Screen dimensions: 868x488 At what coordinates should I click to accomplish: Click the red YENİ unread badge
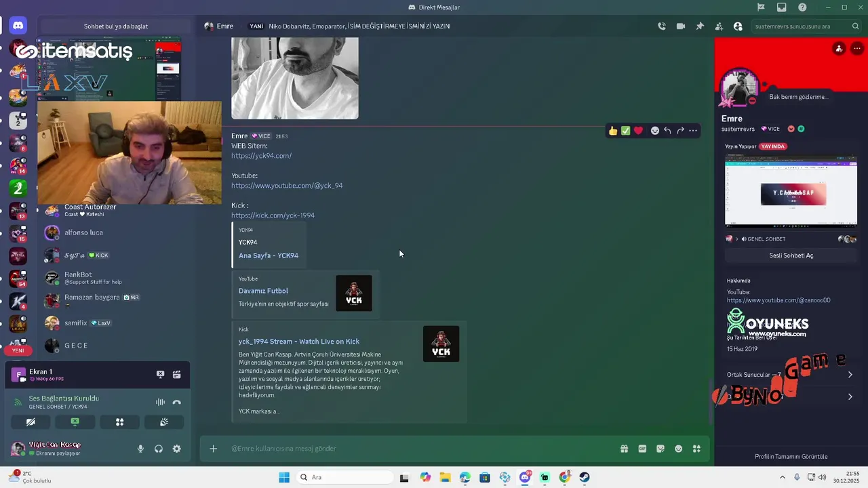[x=18, y=350]
